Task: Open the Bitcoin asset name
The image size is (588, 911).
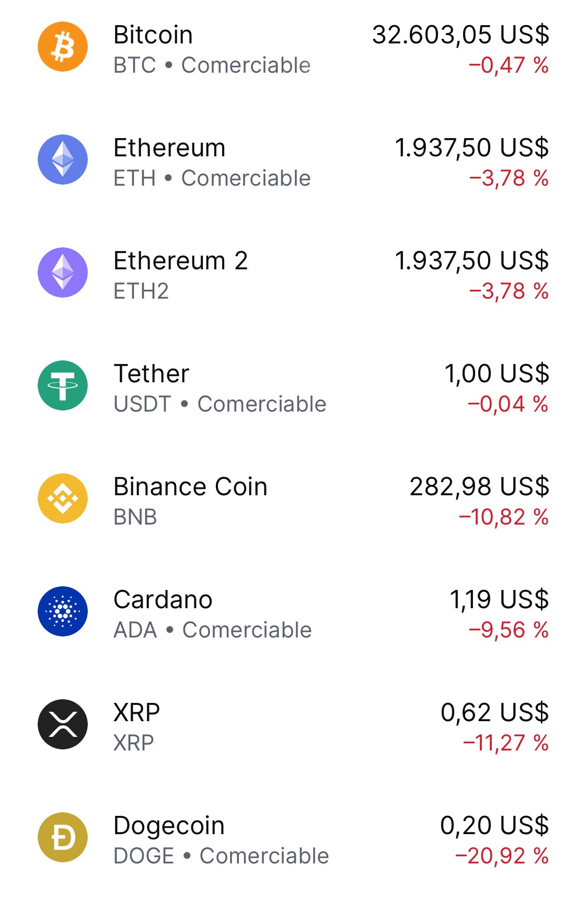Action: [153, 35]
